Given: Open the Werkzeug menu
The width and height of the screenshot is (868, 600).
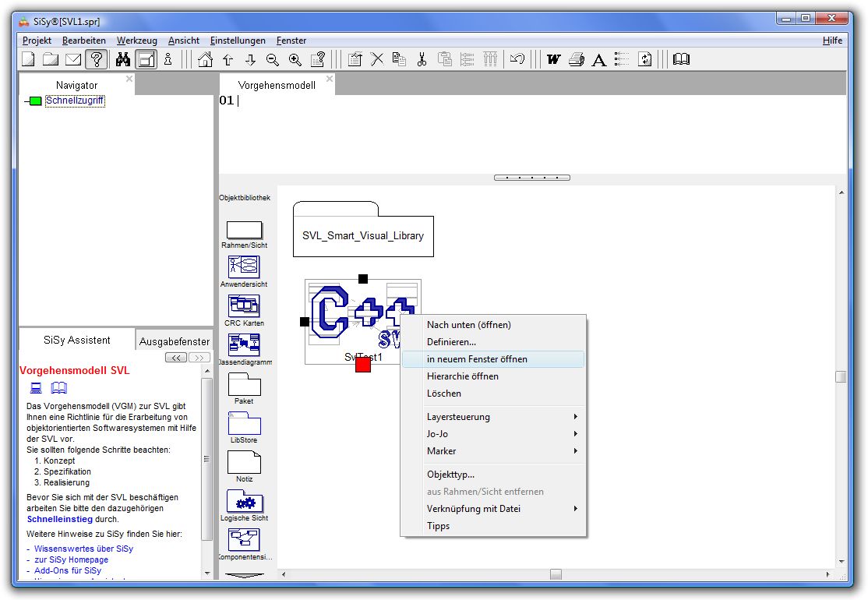Looking at the screenshot, I should tap(137, 41).
